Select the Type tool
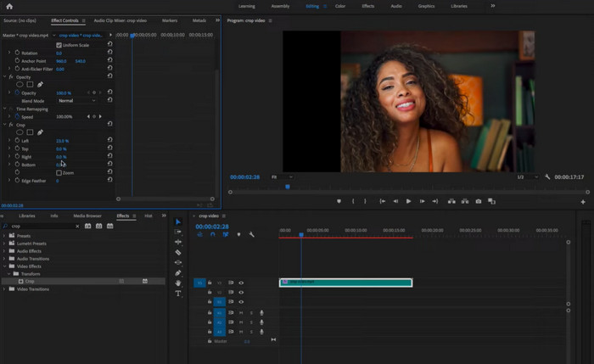Image resolution: width=594 pixels, height=364 pixels. pos(178,294)
